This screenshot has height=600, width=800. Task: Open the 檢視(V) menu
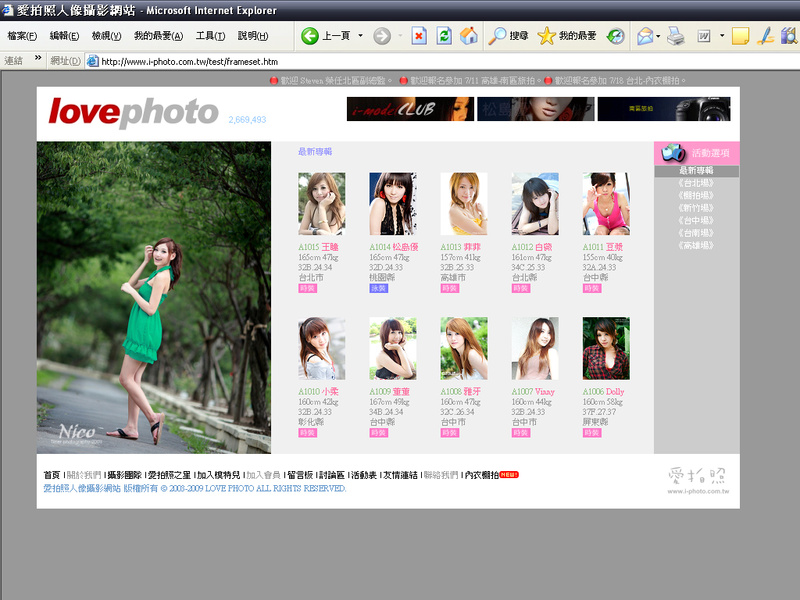pyautogui.click(x=107, y=36)
